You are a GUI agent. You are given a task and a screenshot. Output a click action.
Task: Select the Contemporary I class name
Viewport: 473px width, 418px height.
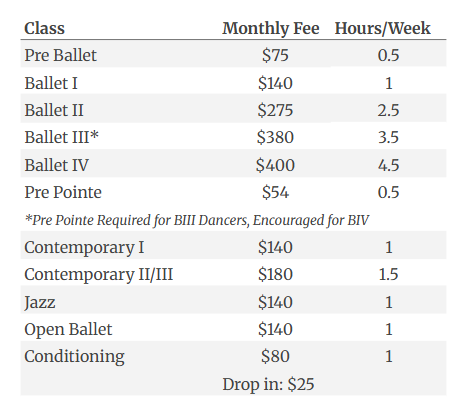[84, 248]
